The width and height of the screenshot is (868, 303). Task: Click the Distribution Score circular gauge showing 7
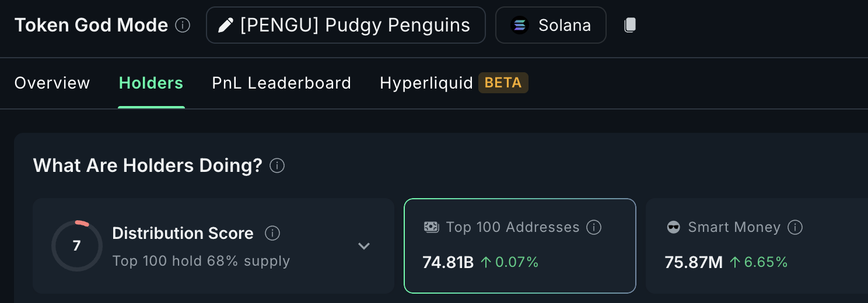[77, 246]
